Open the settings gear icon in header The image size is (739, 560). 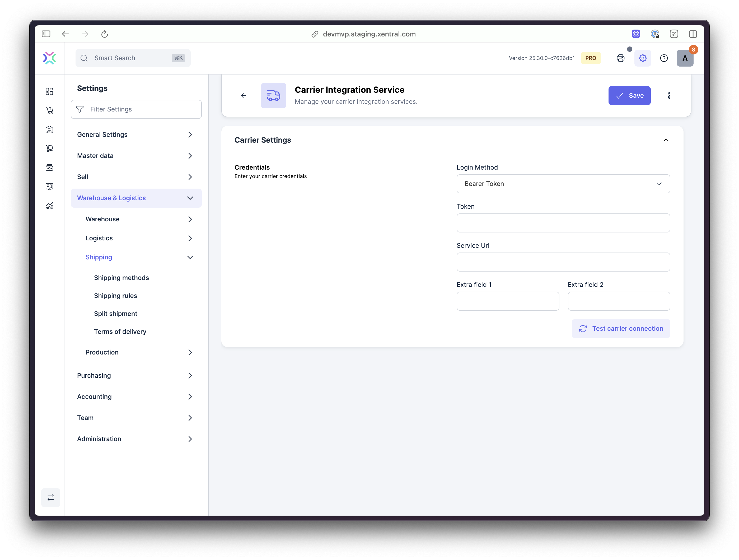[x=642, y=58]
